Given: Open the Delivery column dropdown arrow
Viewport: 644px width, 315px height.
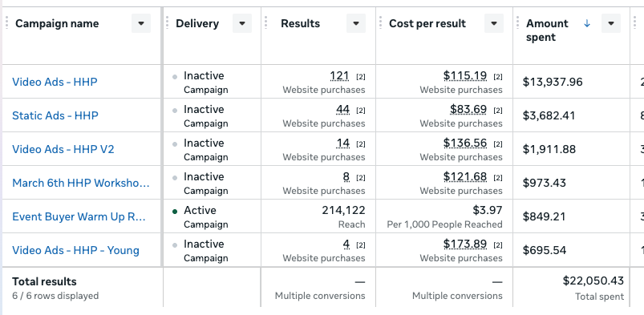Looking at the screenshot, I should coord(242,23).
